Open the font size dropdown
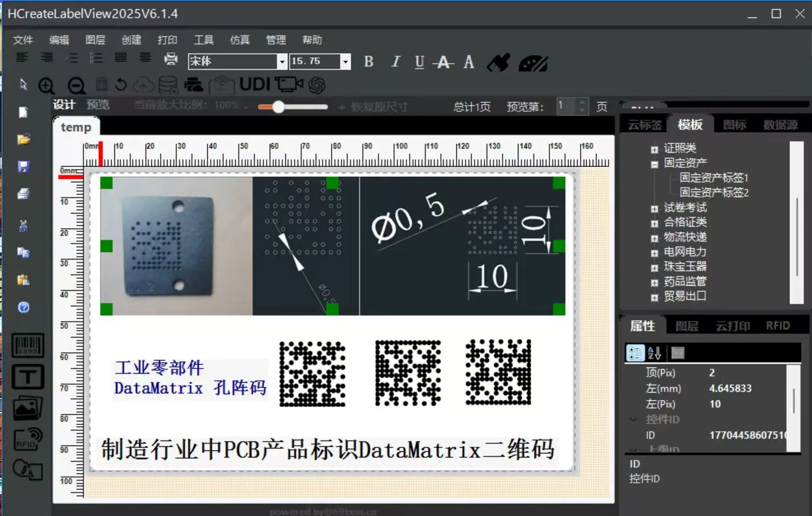 [346, 61]
